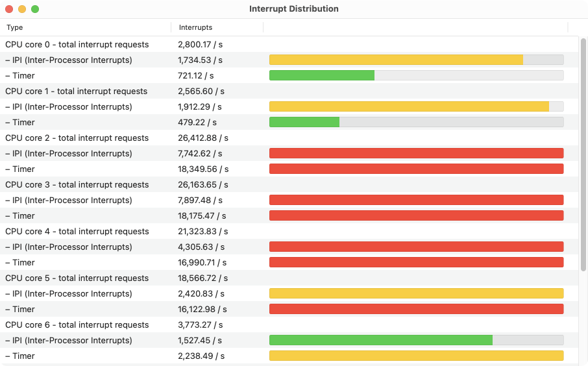
Task: Select the IPI row showing 1,912.29 / s
Action: [x=289, y=106]
